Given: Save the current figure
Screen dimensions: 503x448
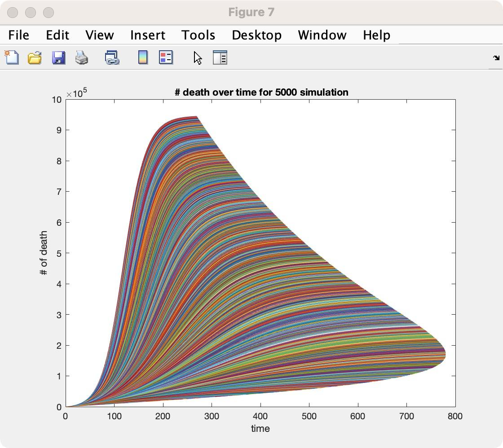Looking at the screenshot, I should [58, 57].
